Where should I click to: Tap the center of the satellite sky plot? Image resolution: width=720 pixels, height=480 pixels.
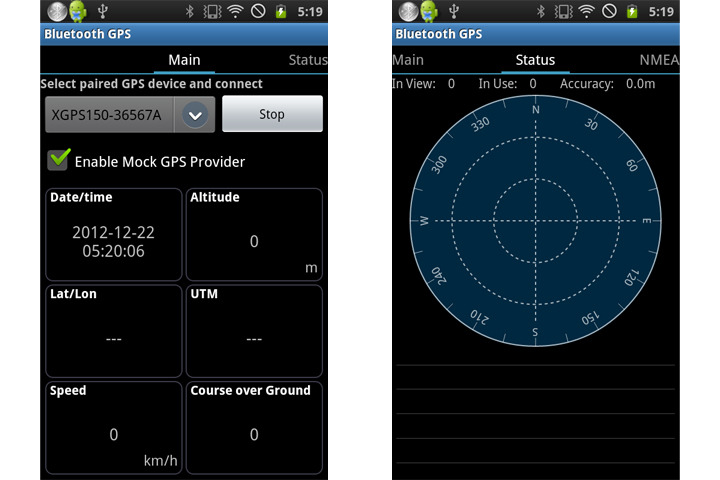pos(535,221)
